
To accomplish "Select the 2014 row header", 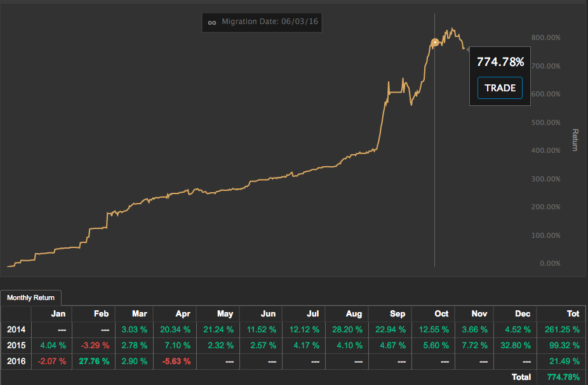I will [15, 329].
